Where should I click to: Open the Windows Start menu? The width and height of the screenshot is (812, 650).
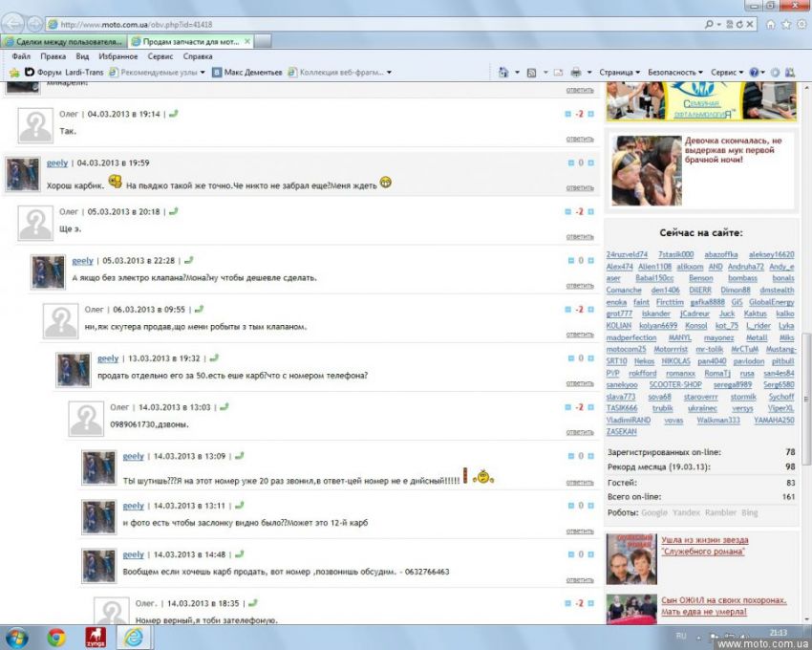coord(16,637)
